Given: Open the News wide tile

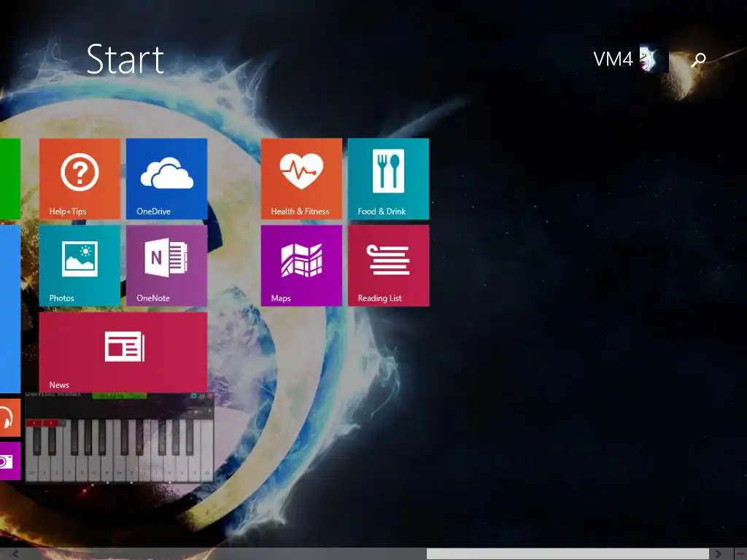Looking at the screenshot, I should pyautogui.click(x=123, y=352).
